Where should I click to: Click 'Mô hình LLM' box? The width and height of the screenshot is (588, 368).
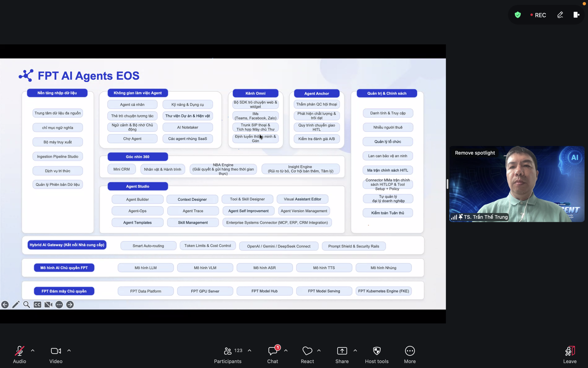tap(146, 268)
